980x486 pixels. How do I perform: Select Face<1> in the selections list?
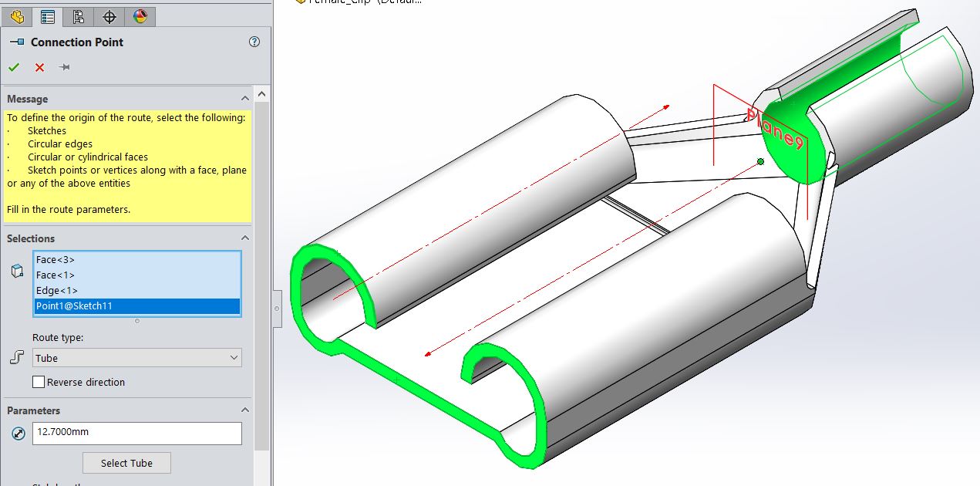[x=136, y=275]
